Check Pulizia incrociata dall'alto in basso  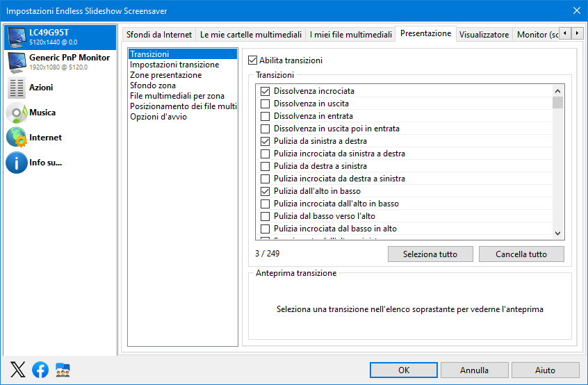coord(265,204)
